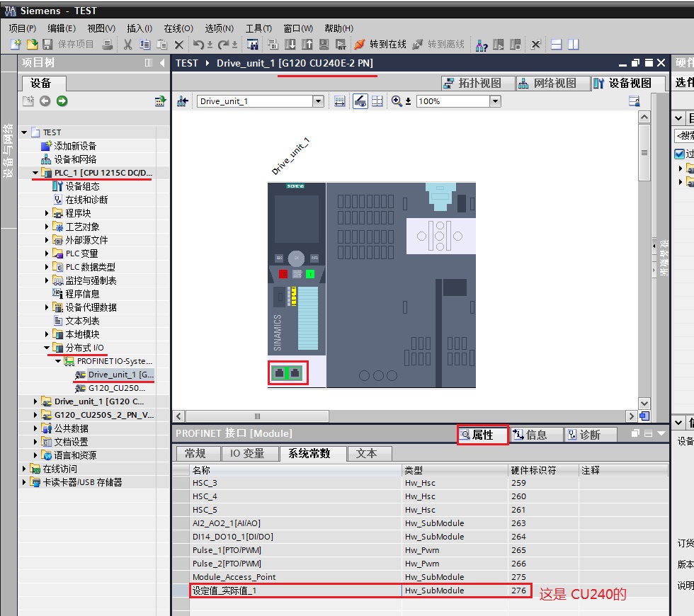Split the editor space vertically

tap(573, 44)
